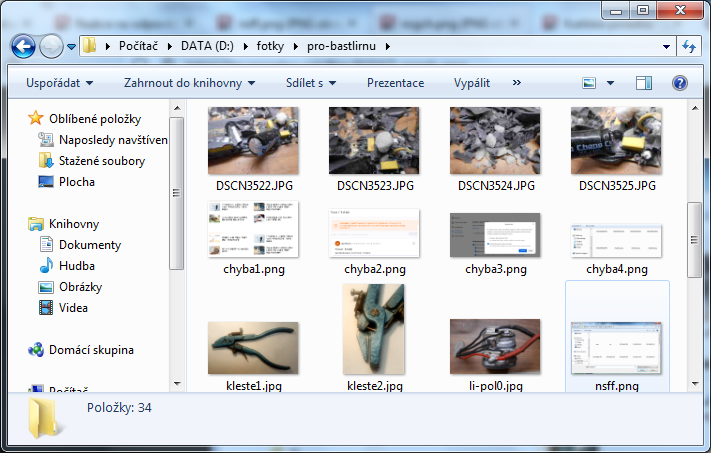The width and height of the screenshot is (711, 453).
Task: Select the DSCN3525.JPG thumbnail
Action: point(616,141)
